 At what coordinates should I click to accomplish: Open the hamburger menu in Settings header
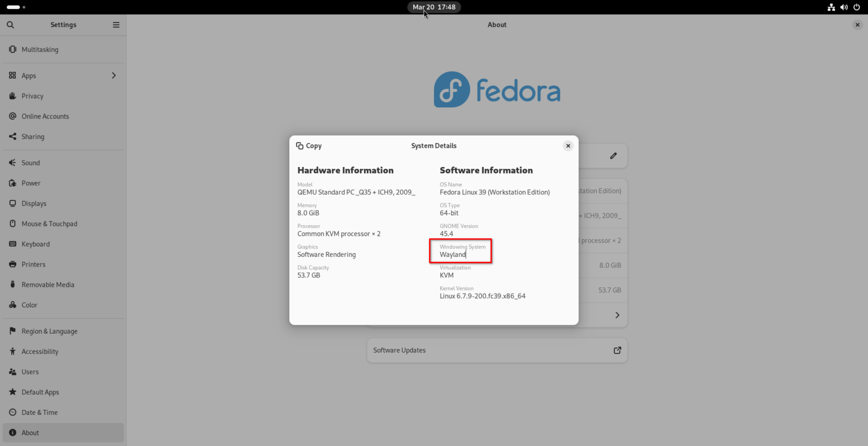pyautogui.click(x=116, y=25)
